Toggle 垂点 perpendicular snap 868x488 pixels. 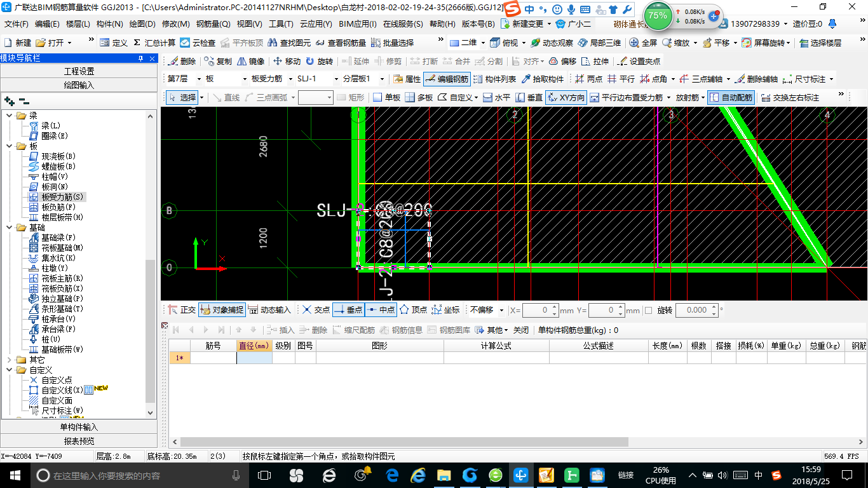(x=348, y=309)
